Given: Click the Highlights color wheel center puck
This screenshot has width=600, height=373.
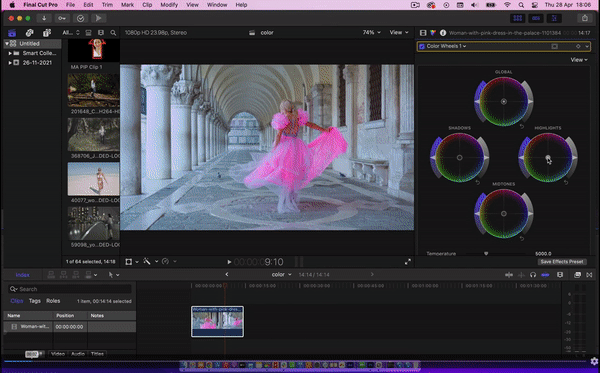Looking at the screenshot, I should 548,157.
